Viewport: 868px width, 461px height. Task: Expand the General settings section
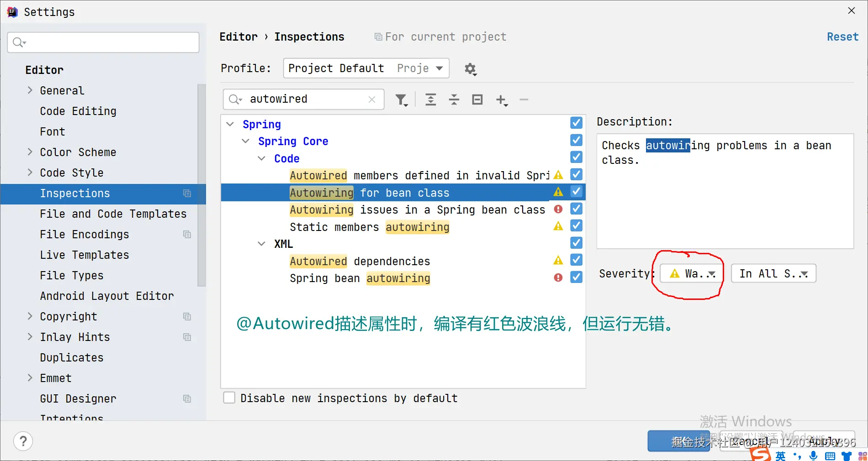point(30,90)
